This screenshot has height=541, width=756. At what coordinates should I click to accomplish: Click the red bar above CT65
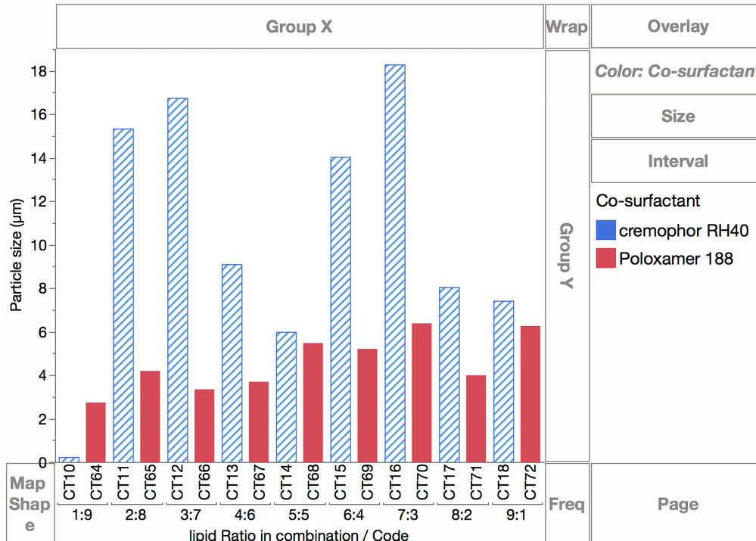(150, 417)
